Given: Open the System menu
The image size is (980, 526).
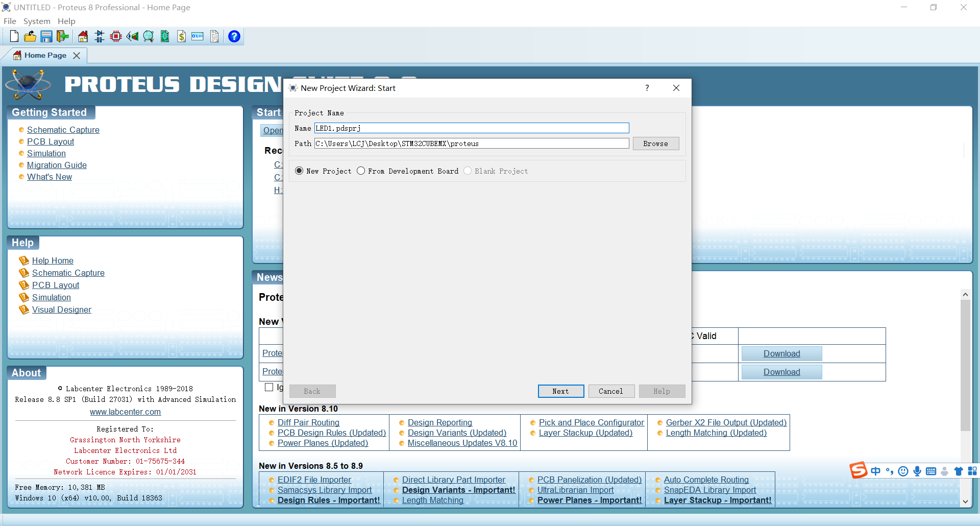Looking at the screenshot, I should tap(37, 21).
